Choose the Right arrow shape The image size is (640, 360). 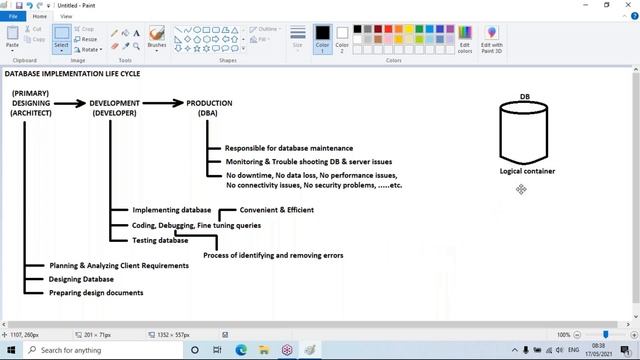[216, 40]
